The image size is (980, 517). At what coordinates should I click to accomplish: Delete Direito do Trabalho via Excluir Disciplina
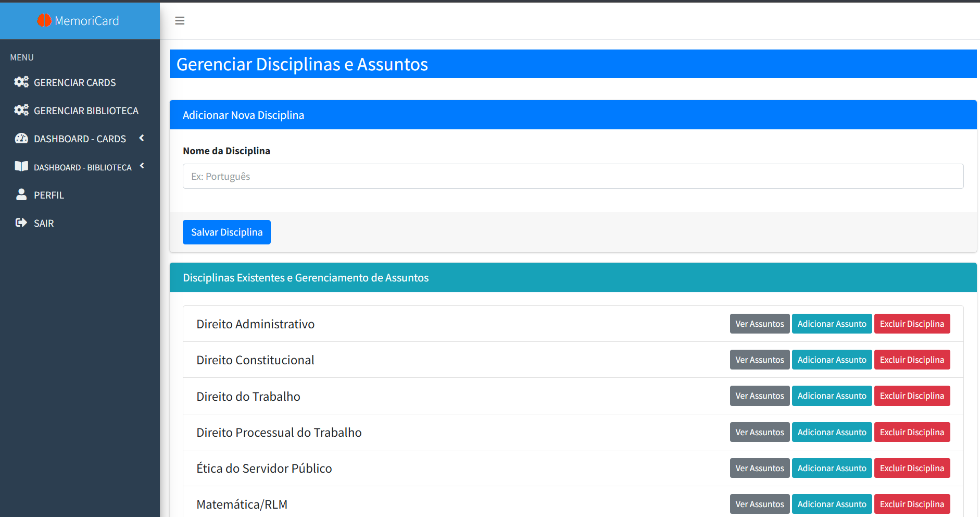pos(912,396)
